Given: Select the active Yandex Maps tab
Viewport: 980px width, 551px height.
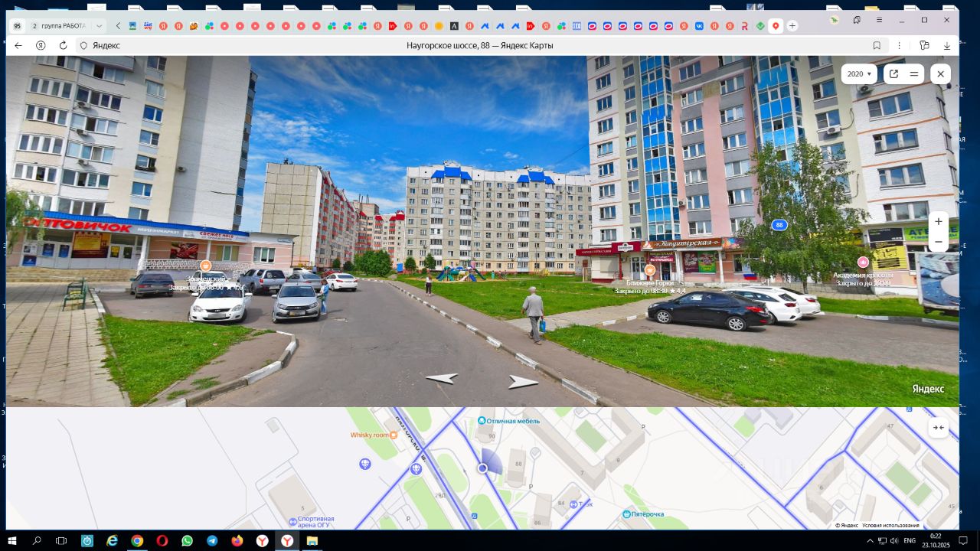Looking at the screenshot, I should pos(776,26).
